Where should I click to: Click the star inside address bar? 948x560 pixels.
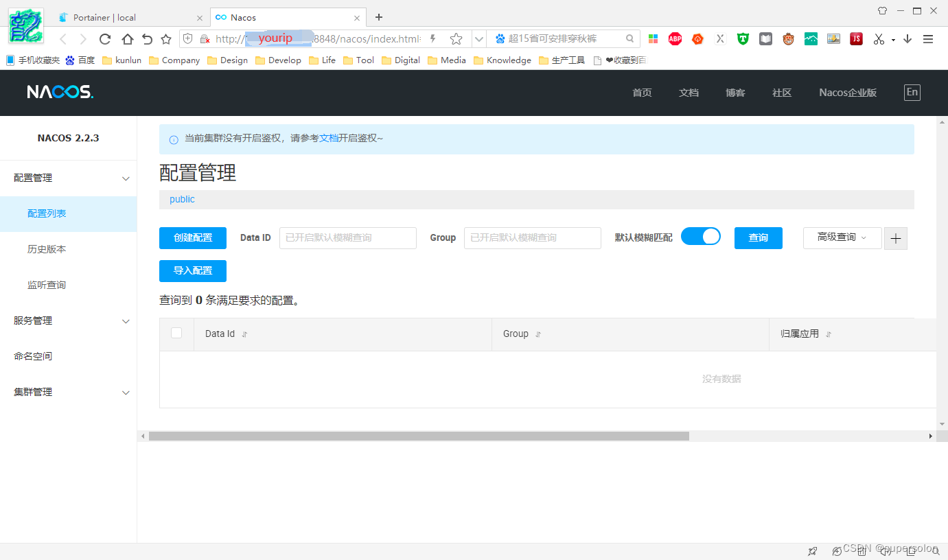point(456,39)
